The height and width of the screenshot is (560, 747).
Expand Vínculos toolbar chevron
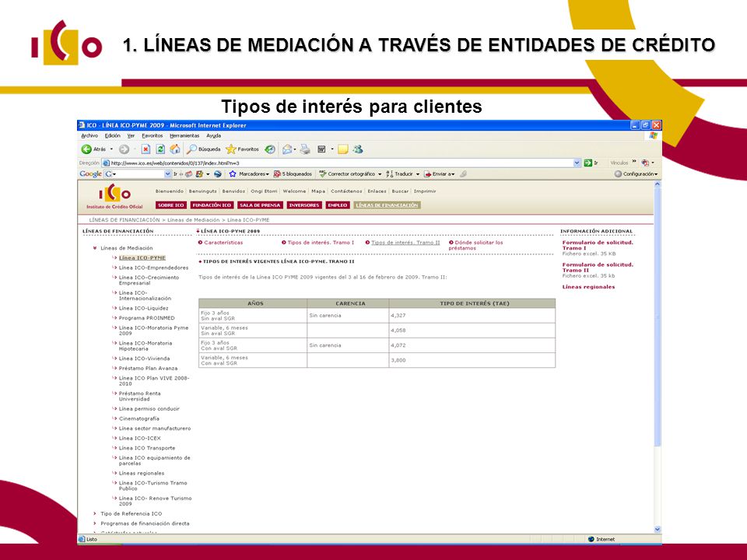634,162
